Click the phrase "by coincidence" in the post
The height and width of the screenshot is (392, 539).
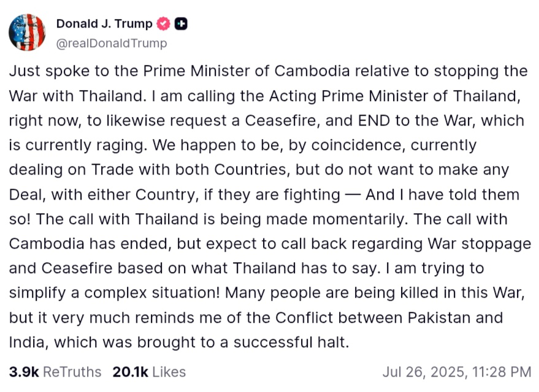click(x=324, y=145)
